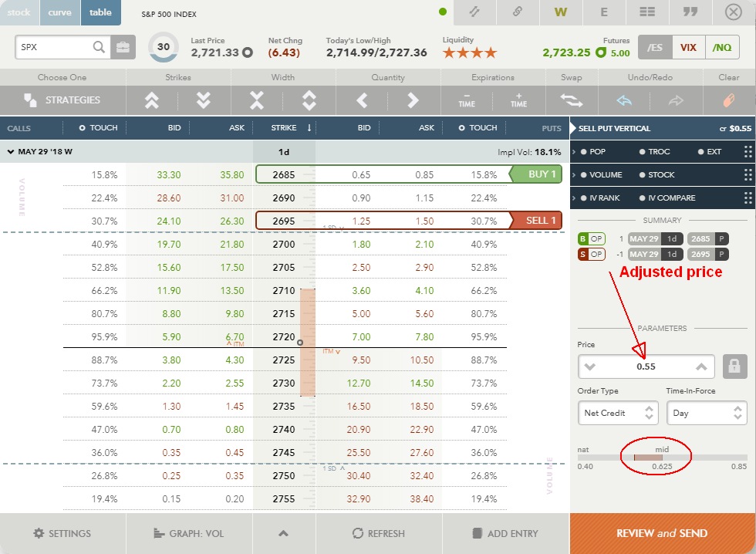756x554 pixels.
Task: Open the W icon in top bar
Action: [x=560, y=12]
